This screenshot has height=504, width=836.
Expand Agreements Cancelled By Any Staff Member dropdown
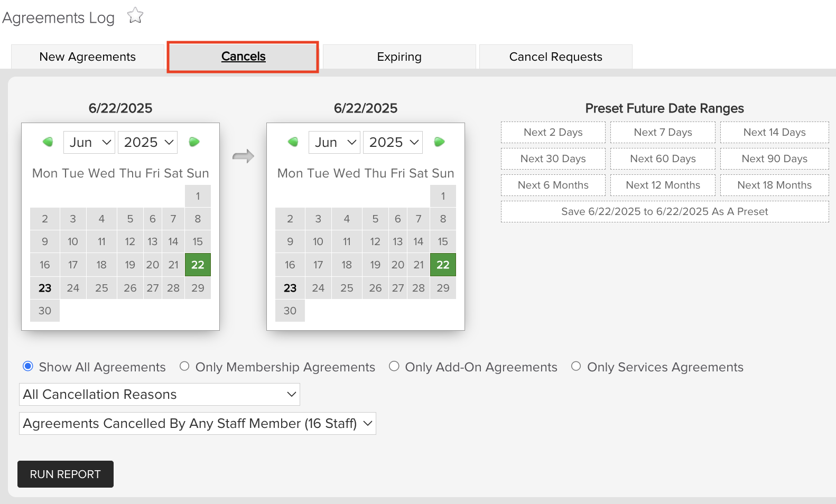[198, 424]
